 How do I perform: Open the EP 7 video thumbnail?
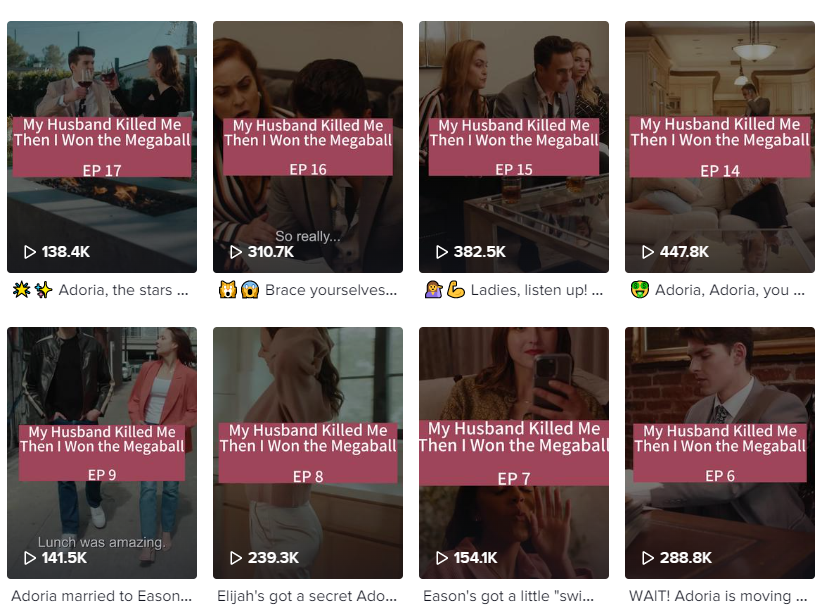click(513, 452)
